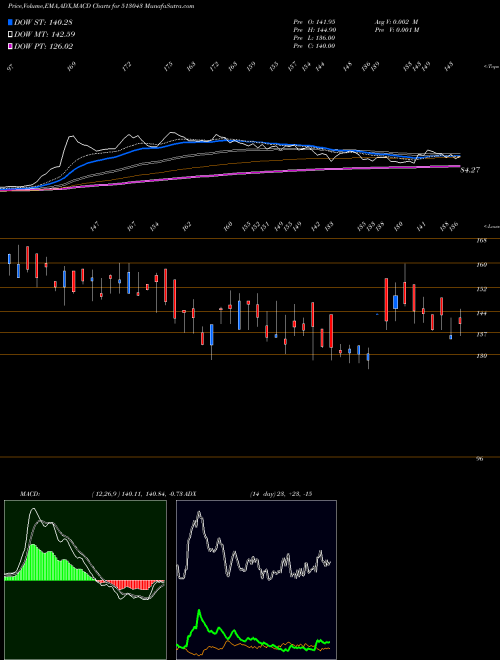Click the 84.27 label beside the EMA lines
500x660 pixels.
tap(470, 170)
